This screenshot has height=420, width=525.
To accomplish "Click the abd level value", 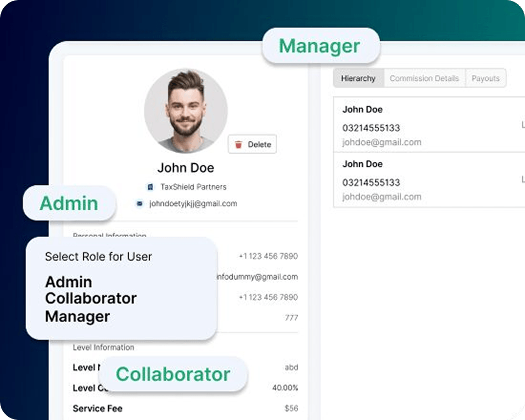I will [x=291, y=367].
